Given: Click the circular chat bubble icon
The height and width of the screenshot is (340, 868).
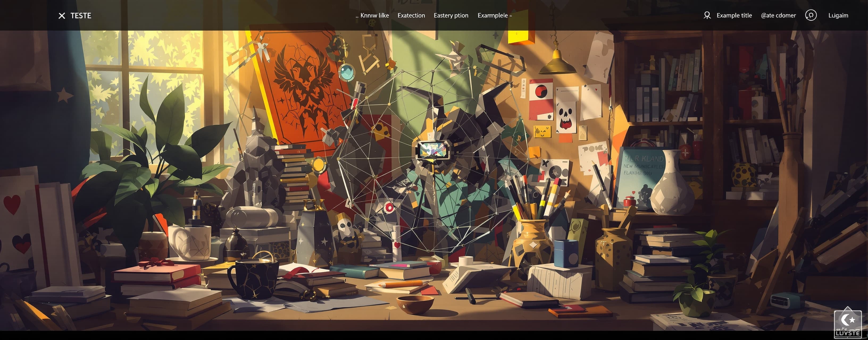Looking at the screenshot, I should (811, 15).
